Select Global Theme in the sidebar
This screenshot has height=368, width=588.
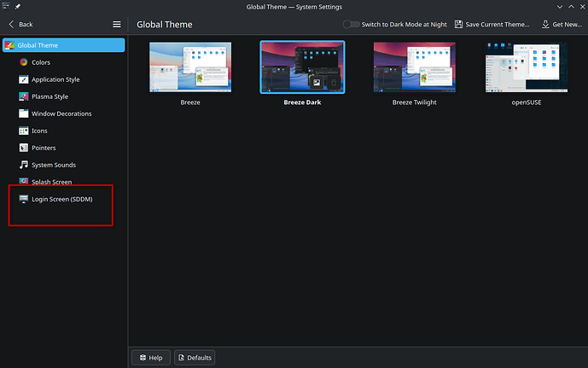pyautogui.click(x=64, y=45)
